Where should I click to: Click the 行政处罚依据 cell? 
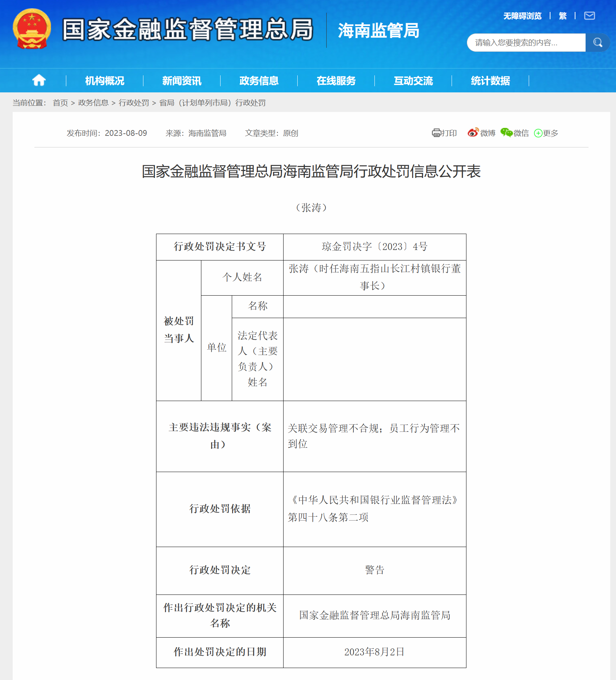pyautogui.click(x=220, y=509)
